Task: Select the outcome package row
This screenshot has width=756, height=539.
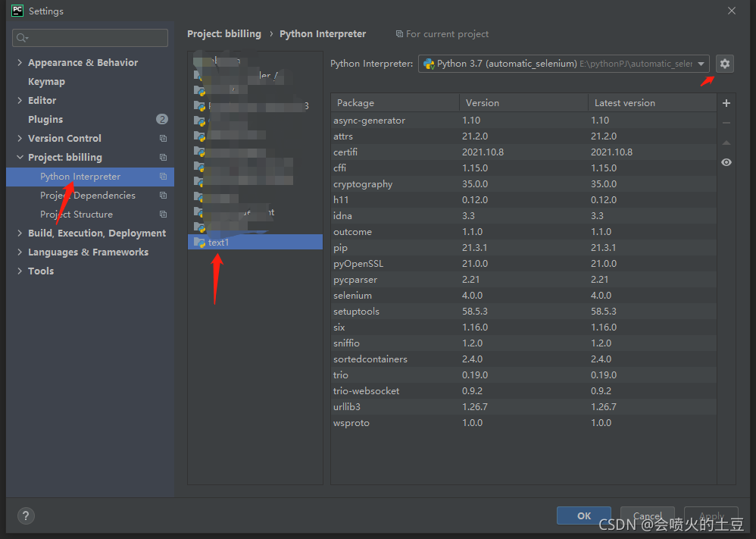Action: pyautogui.click(x=523, y=232)
